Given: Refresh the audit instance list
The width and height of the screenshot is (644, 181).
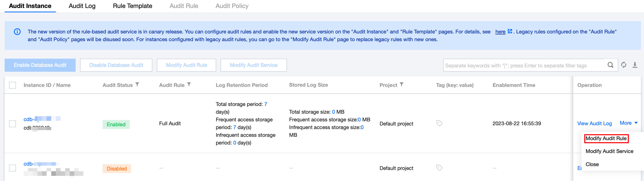Looking at the screenshot, I should [624, 65].
